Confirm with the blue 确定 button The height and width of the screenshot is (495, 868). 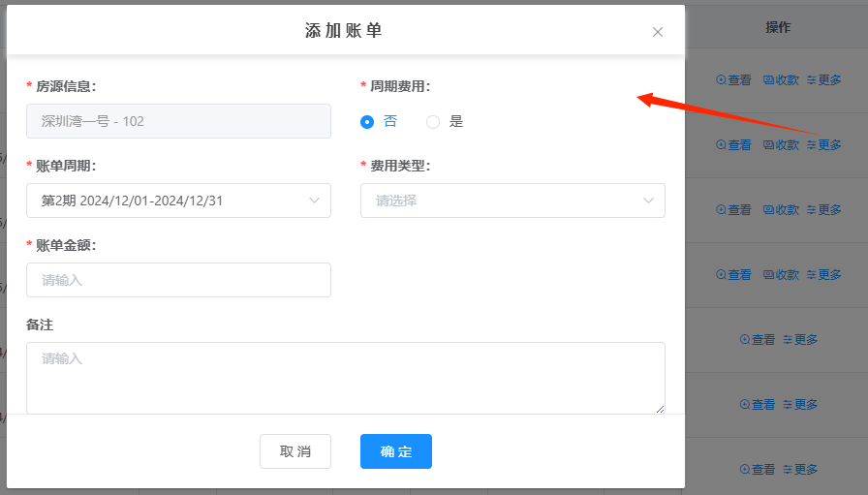(395, 451)
